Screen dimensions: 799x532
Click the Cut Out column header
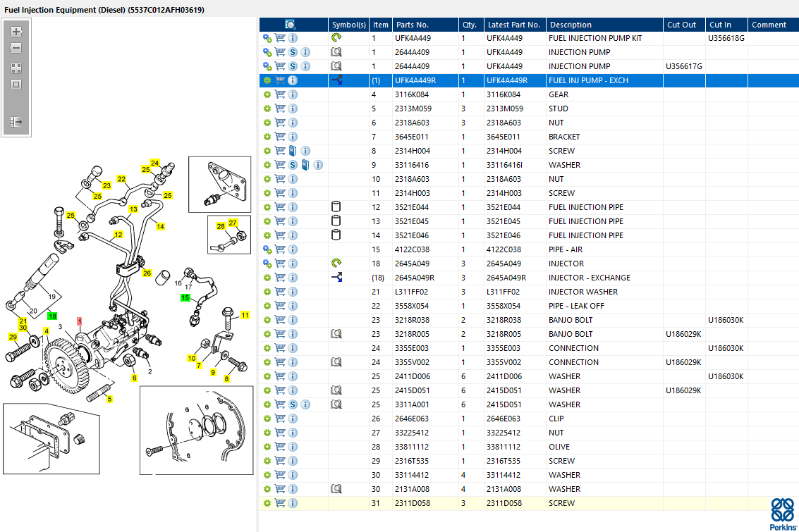684,25
